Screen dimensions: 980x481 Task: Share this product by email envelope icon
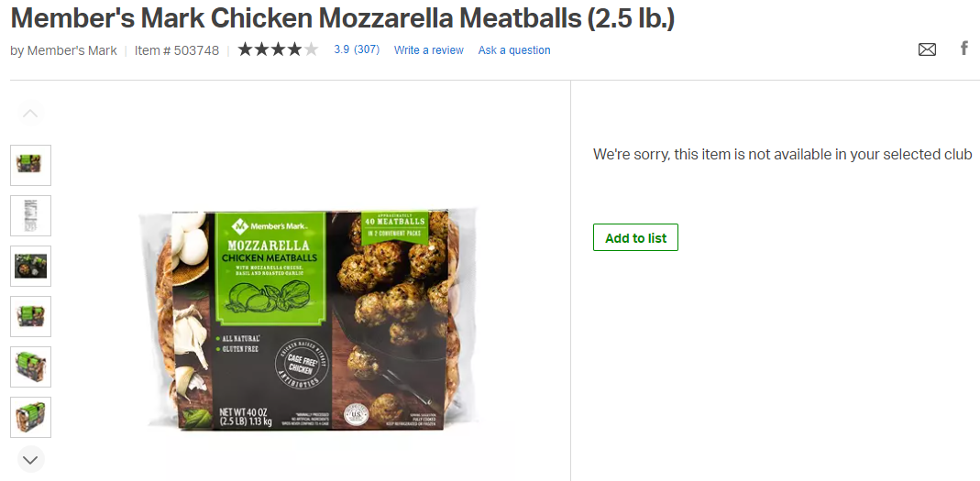point(927,49)
